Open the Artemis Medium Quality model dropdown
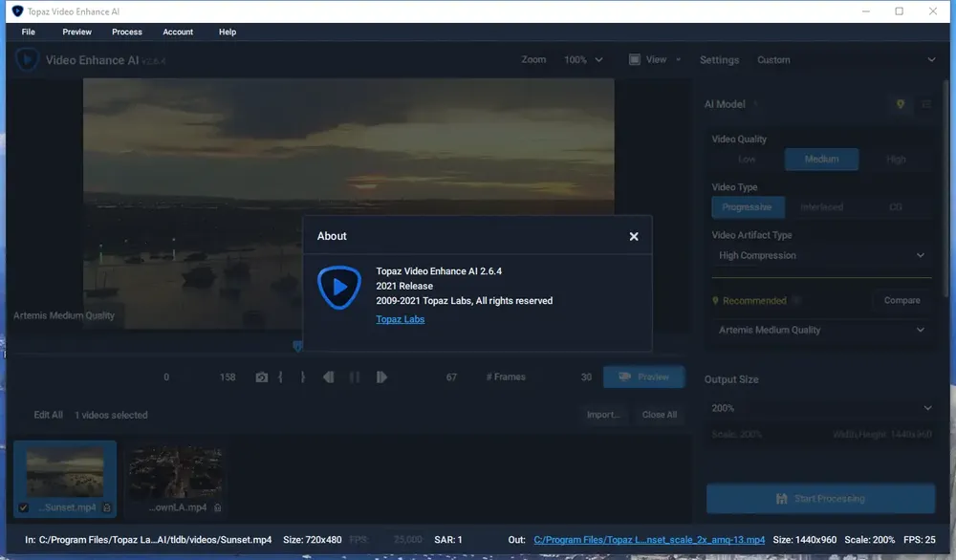Image resolution: width=956 pixels, height=560 pixels. pos(821,330)
